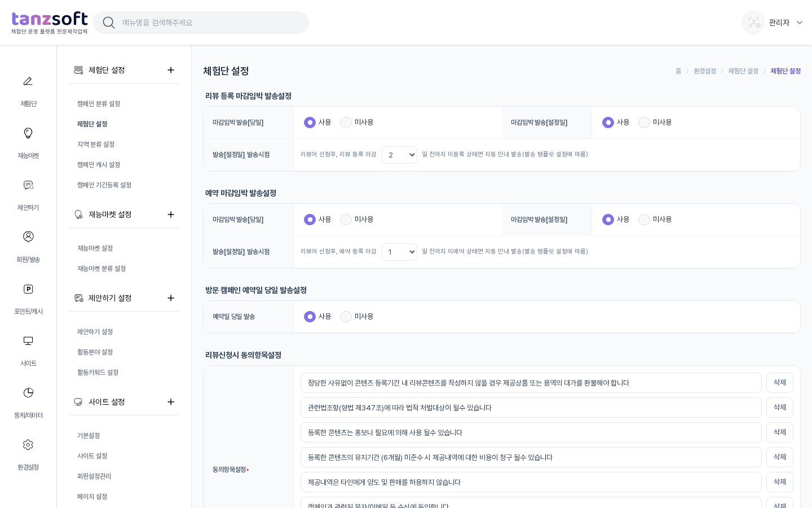Open the 체험단 pencil icon in sidebar
This screenshot has width=812, height=508.
tap(28, 81)
